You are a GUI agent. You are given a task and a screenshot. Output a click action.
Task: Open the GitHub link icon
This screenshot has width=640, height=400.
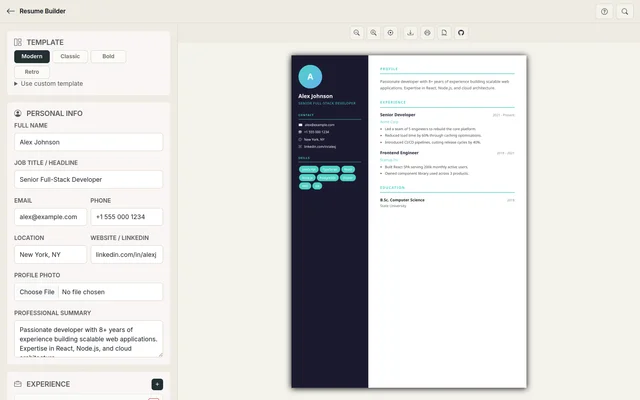tap(461, 33)
